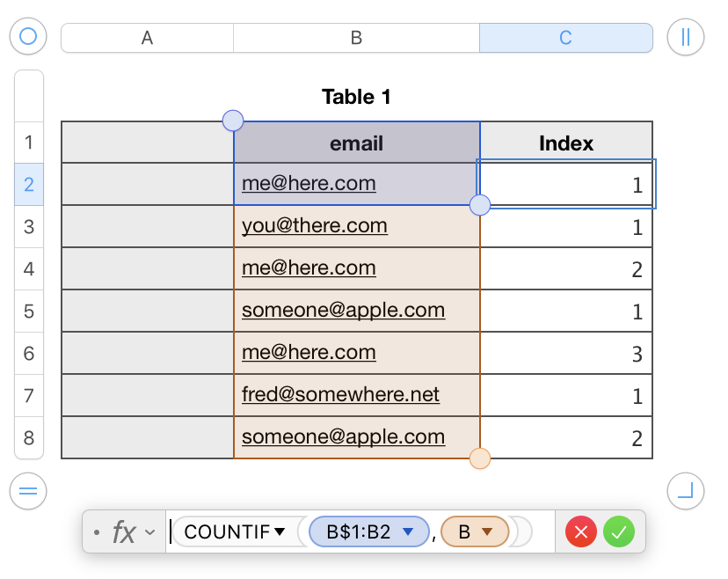Click the orange range handle below column B

480,458
